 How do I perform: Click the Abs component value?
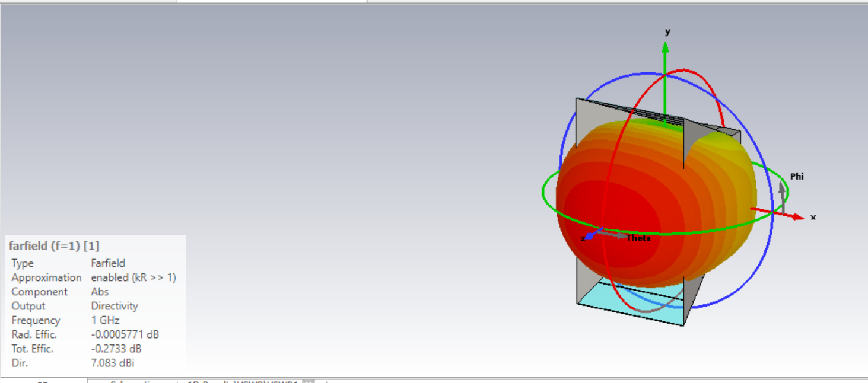point(100,292)
